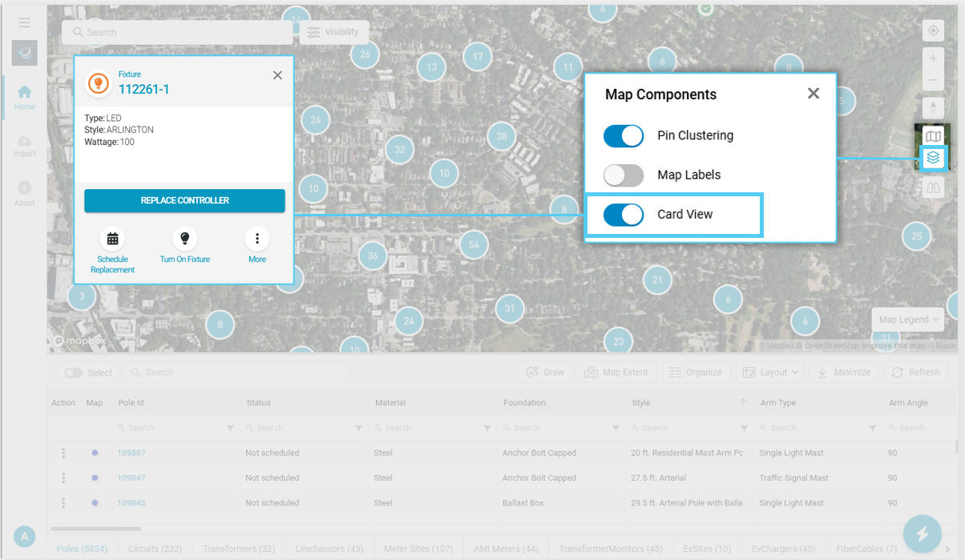The width and height of the screenshot is (965, 560).
Task: Open the Layout dropdown
Action: point(769,373)
